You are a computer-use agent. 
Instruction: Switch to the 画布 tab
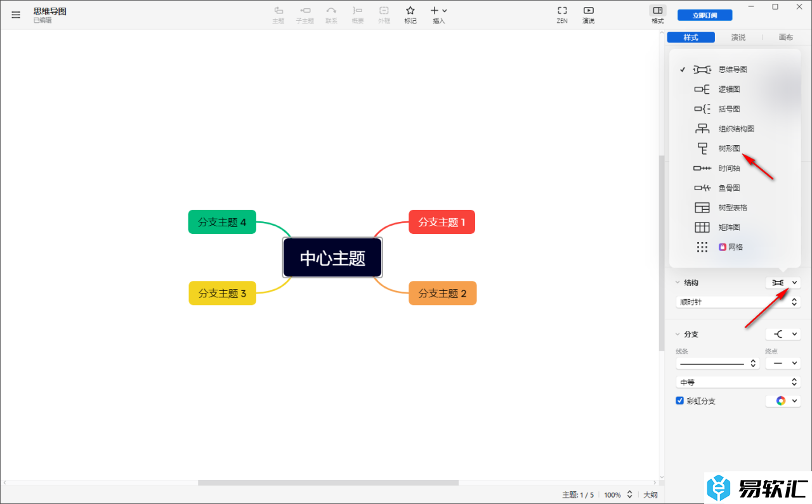click(786, 37)
